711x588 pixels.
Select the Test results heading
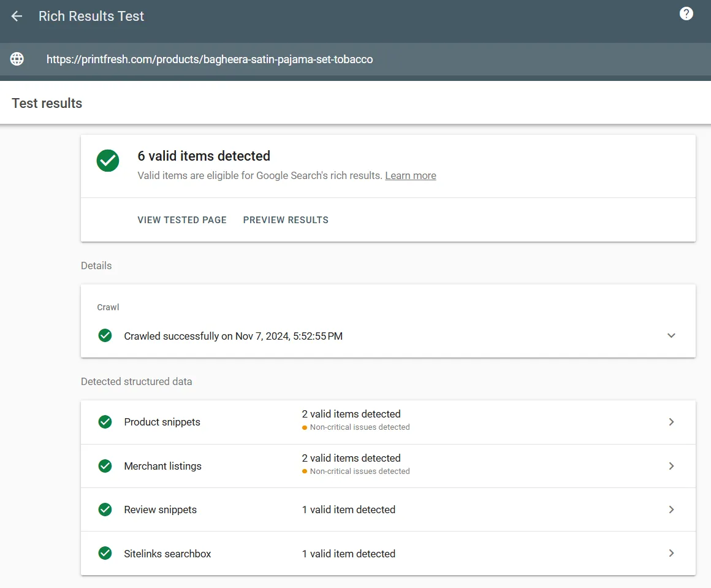pos(47,103)
